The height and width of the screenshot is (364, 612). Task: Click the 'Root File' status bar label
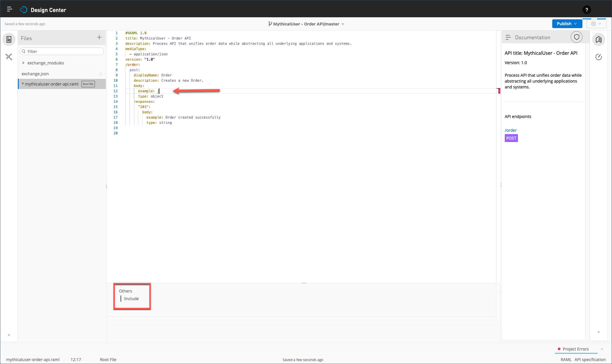108,360
